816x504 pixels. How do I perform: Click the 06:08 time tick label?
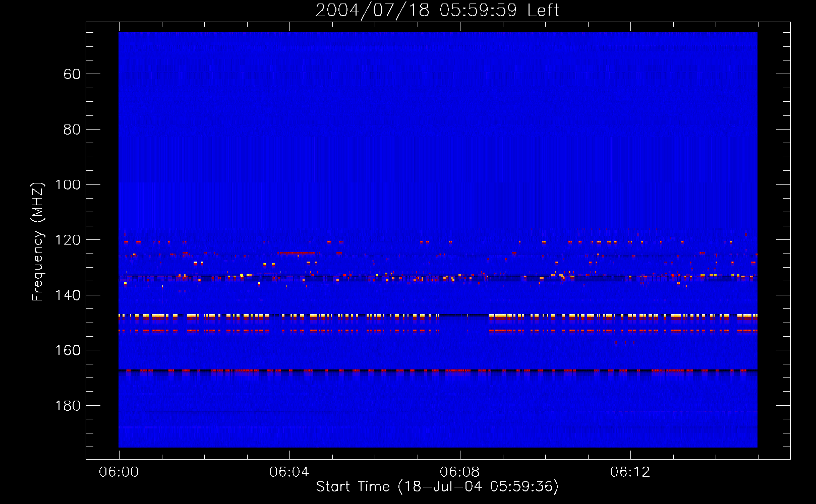460,472
